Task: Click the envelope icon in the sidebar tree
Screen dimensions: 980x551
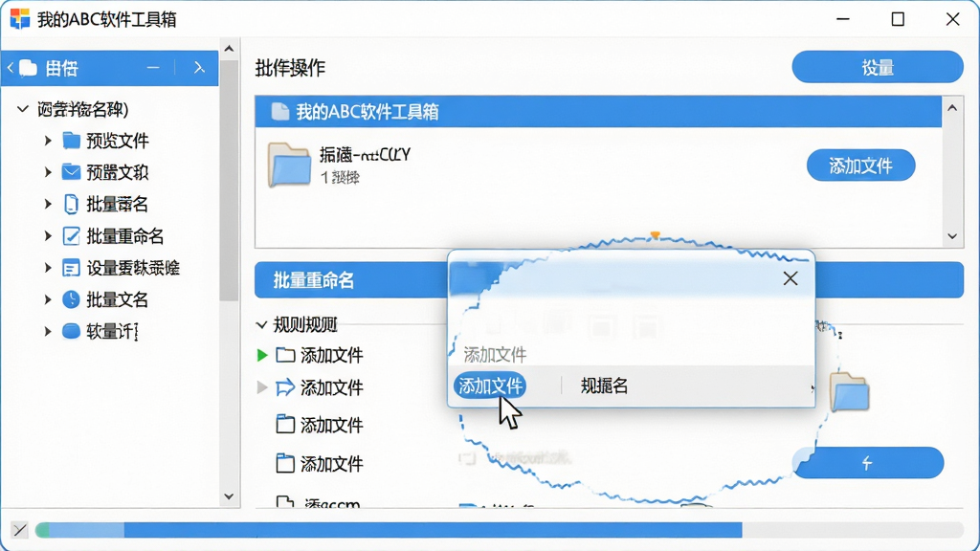Action: [71, 172]
